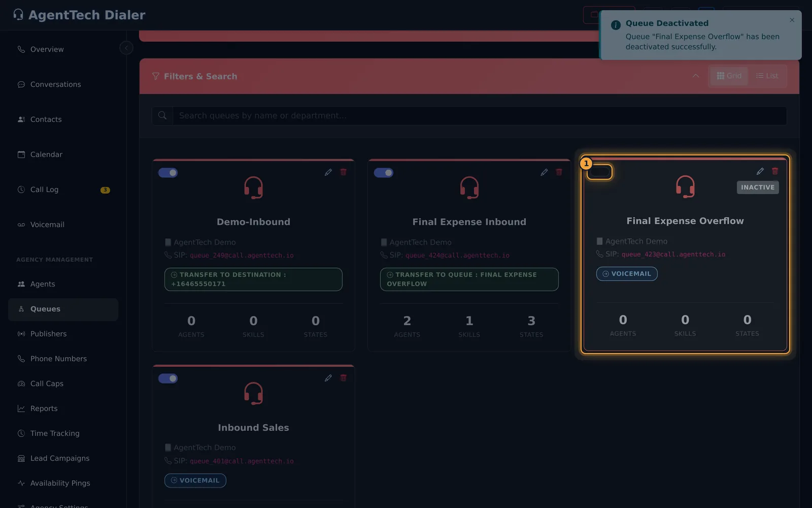Switch to Grid view
Viewport: 812px width, 508px height.
pyautogui.click(x=729, y=76)
